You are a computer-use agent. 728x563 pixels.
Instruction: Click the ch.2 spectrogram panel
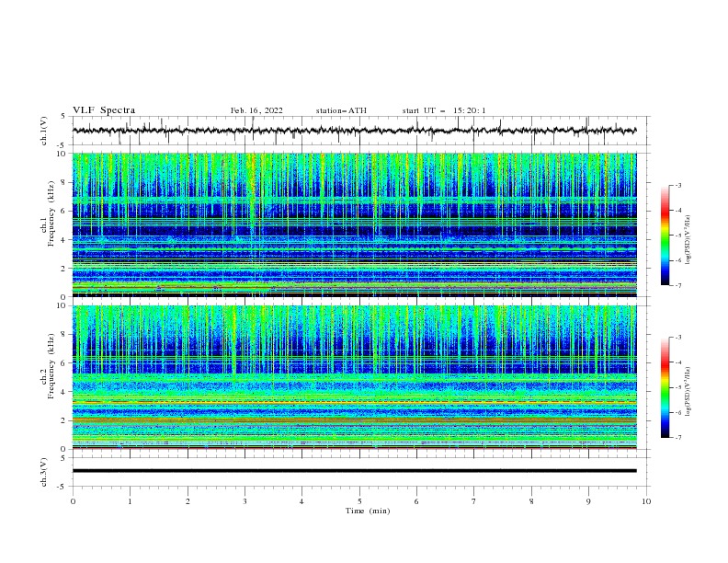[x=354, y=377]
